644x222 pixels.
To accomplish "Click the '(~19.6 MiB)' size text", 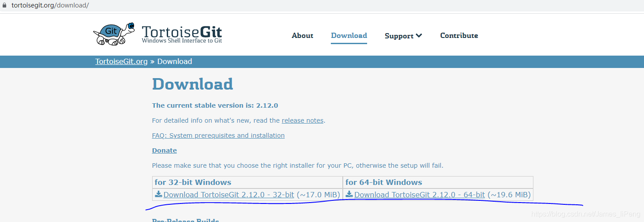I will point(509,195).
